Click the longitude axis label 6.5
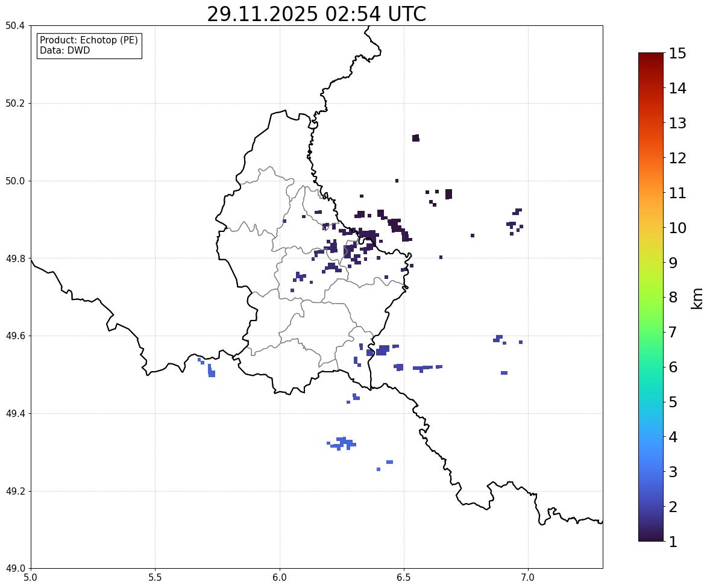The width and height of the screenshot is (710, 588). 404,578
